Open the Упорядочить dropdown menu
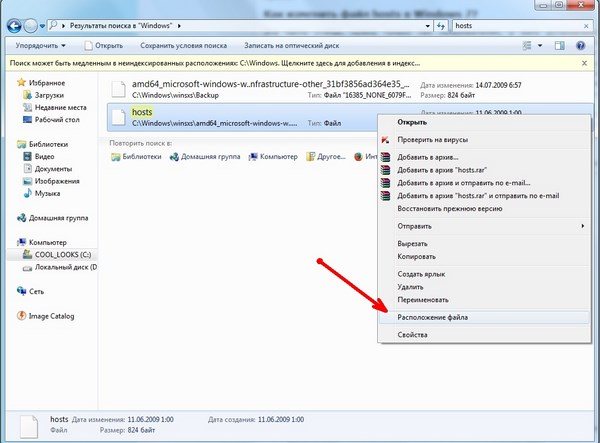The height and width of the screenshot is (443, 600). 40,45
